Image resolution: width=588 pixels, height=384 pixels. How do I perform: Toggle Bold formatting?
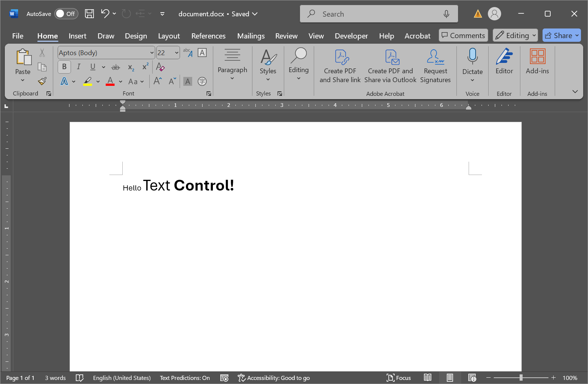pyautogui.click(x=64, y=67)
